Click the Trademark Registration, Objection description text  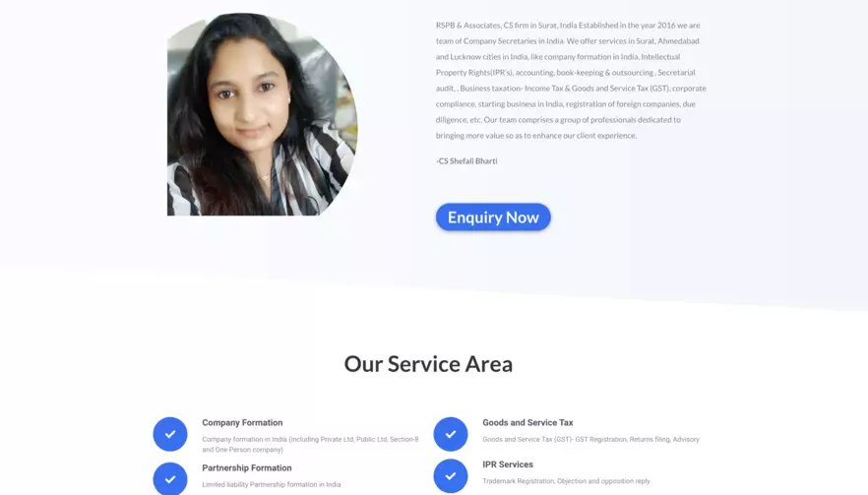coord(566,481)
